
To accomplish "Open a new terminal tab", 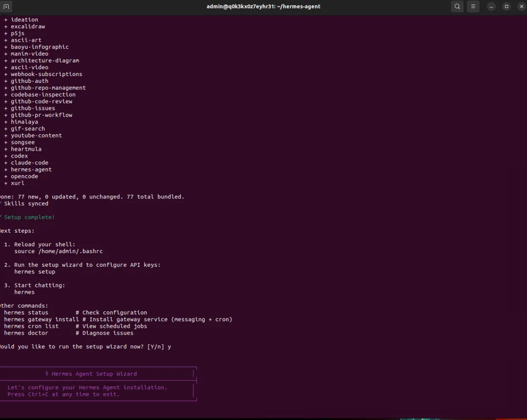I will [x=6, y=6].
